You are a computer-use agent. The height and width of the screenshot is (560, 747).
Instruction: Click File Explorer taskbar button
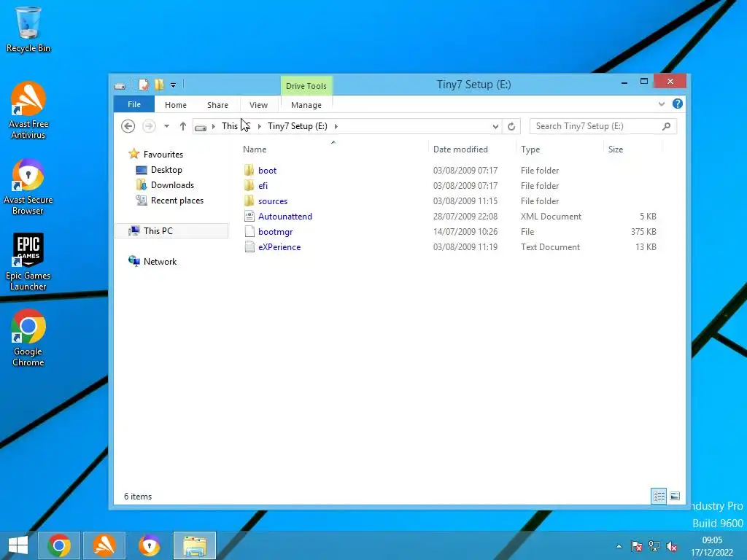click(x=194, y=545)
